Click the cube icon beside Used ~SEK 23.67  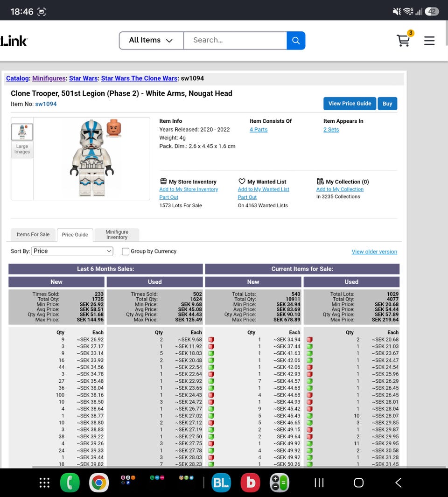coord(310,353)
